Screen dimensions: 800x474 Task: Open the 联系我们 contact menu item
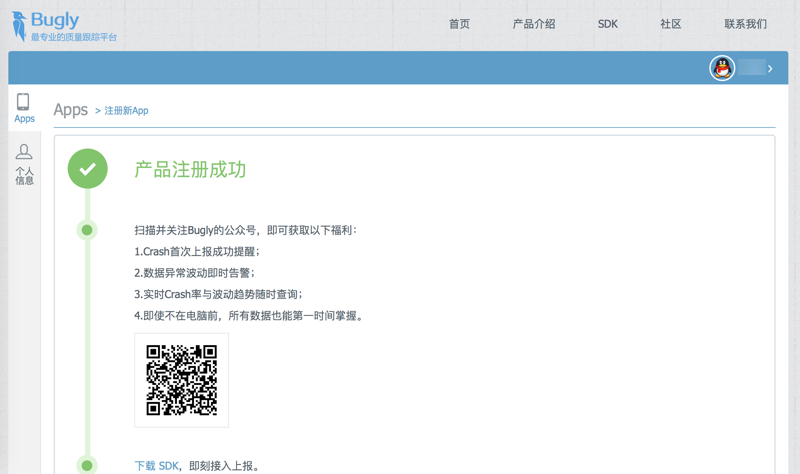pos(745,24)
